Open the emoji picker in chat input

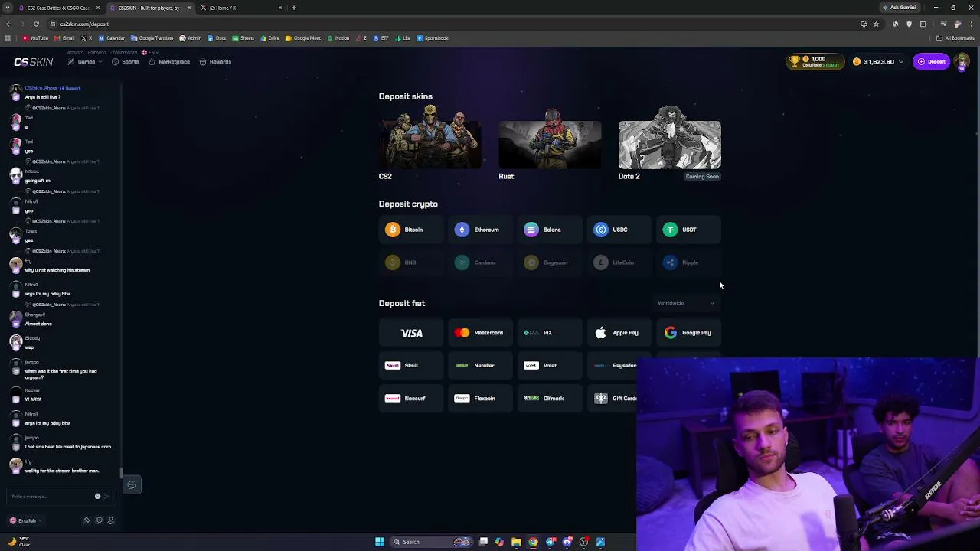tap(97, 497)
